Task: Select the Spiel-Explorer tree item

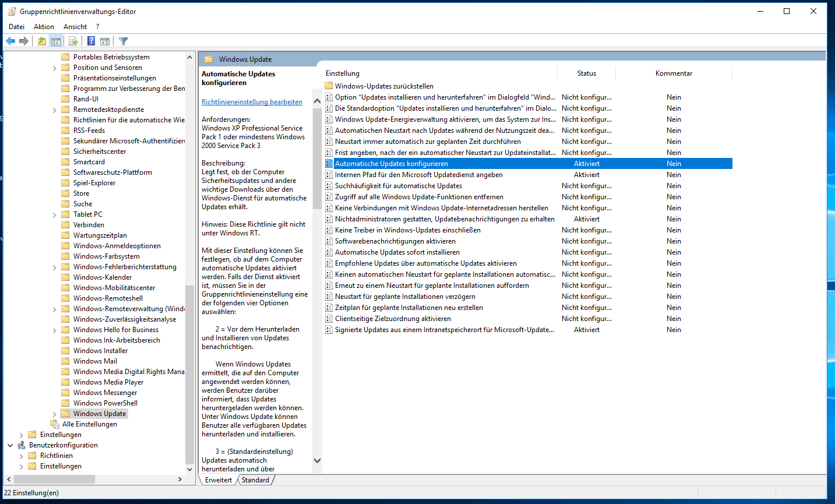Action: [x=94, y=183]
